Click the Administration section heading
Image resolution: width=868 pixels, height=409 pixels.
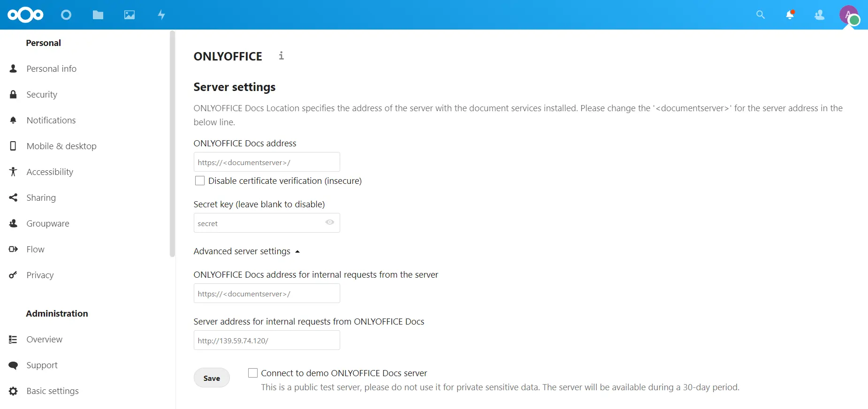(x=57, y=313)
